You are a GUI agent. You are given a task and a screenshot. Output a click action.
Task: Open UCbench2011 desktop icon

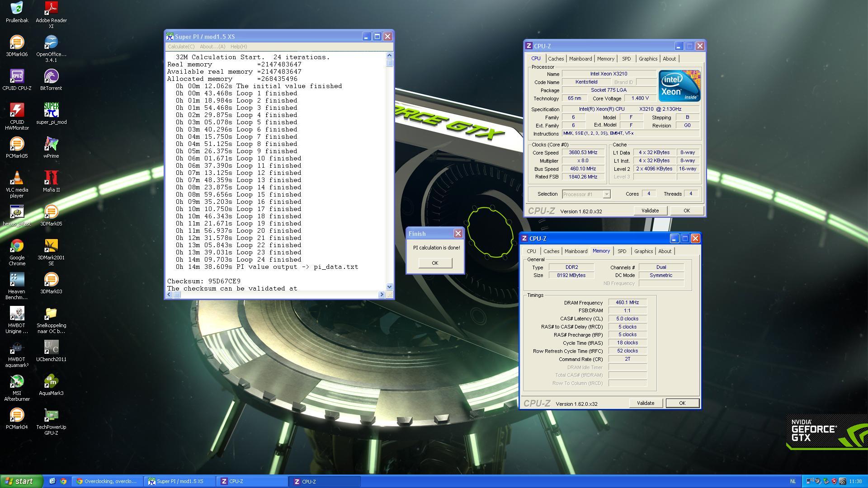point(51,351)
